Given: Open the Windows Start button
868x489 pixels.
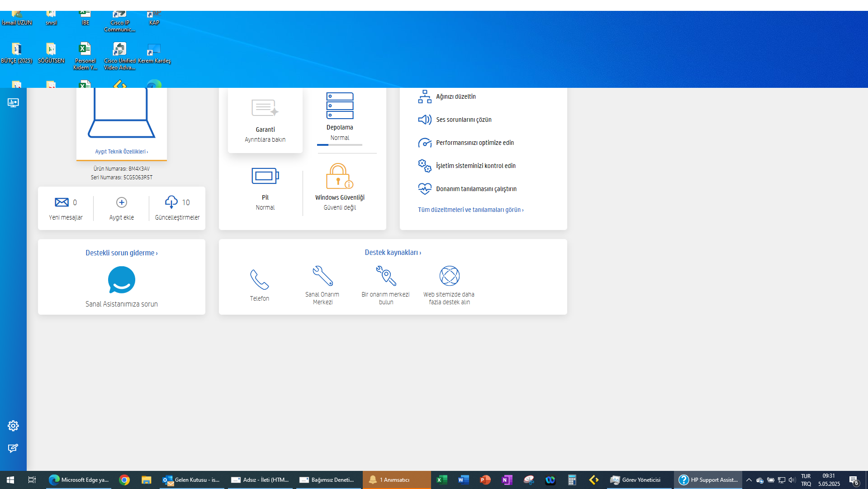Looking at the screenshot, I should (10, 480).
